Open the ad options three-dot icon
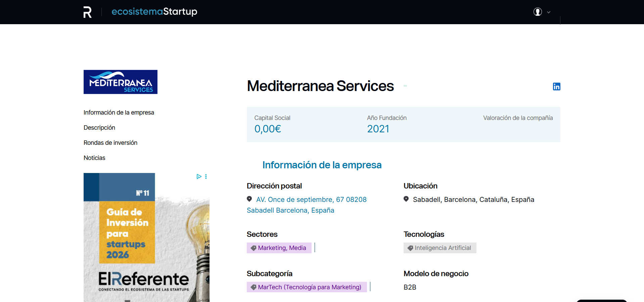This screenshot has width=644, height=302. [x=206, y=176]
